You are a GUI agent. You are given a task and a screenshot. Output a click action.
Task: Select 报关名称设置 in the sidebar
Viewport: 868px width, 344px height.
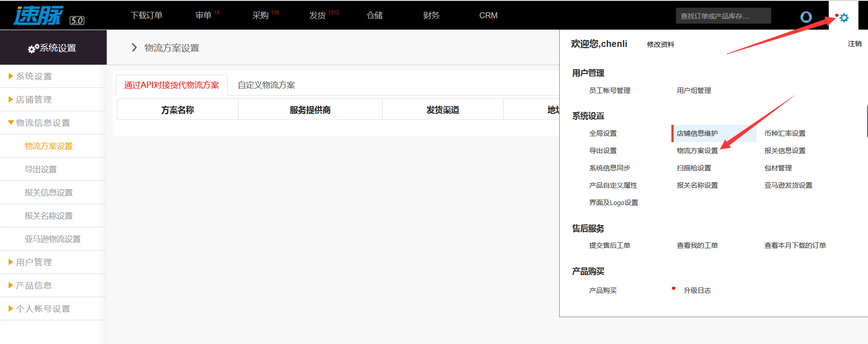(48, 216)
